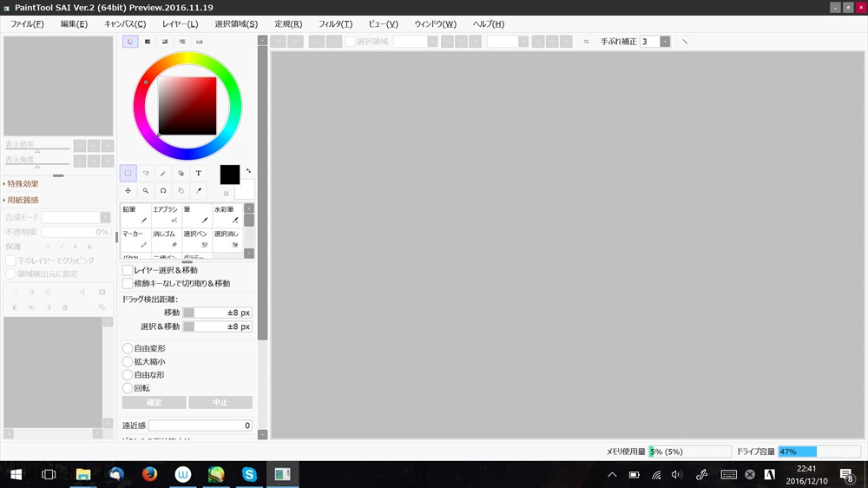Viewport: 868px width, 488px height.
Task: Select the Text tool
Action: coord(198,174)
